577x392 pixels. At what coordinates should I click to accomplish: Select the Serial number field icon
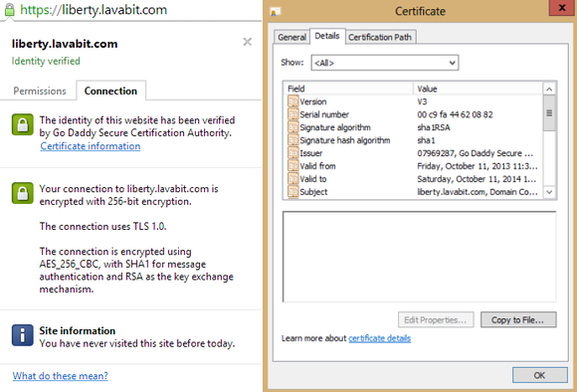(292, 114)
